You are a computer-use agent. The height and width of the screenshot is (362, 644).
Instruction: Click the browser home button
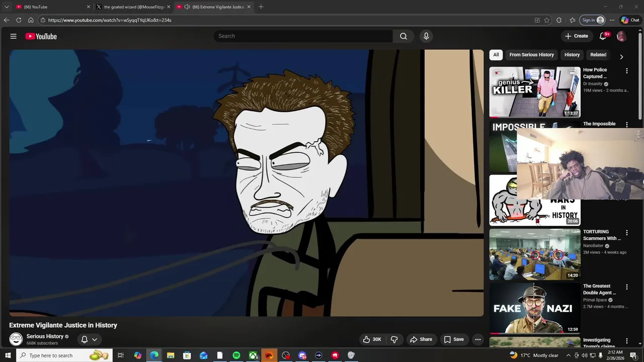click(31, 20)
